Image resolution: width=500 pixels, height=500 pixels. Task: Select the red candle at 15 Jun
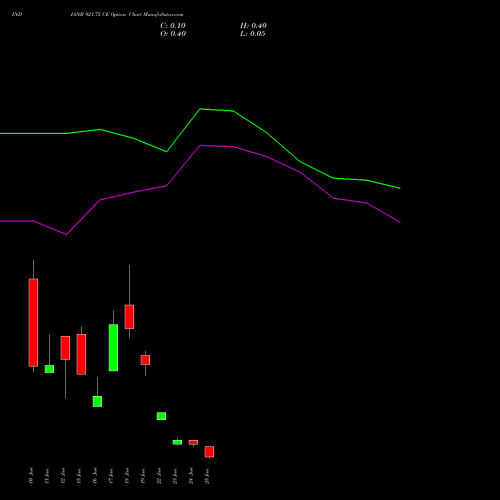click(x=81, y=354)
